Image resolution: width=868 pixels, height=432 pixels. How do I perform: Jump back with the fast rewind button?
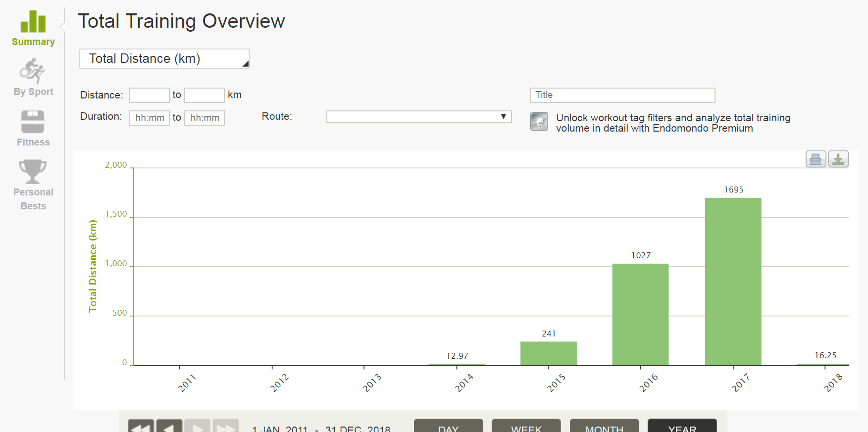[141, 426]
